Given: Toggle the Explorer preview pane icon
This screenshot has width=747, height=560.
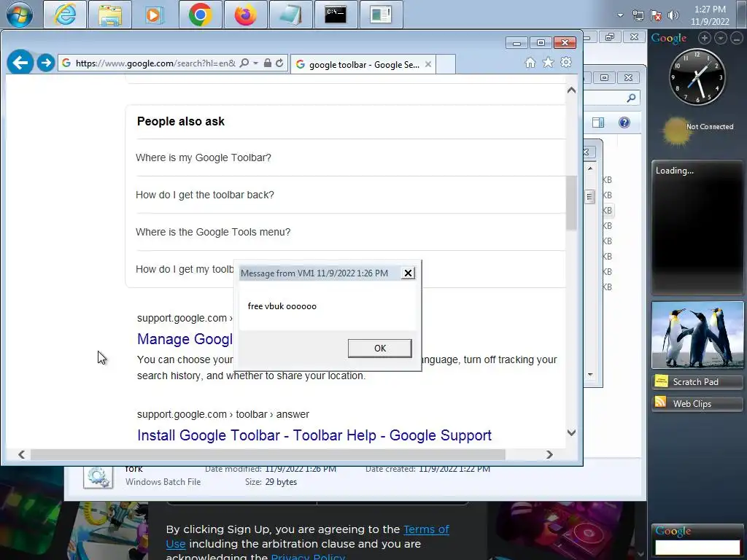Looking at the screenshot, I should coord(598,122).
